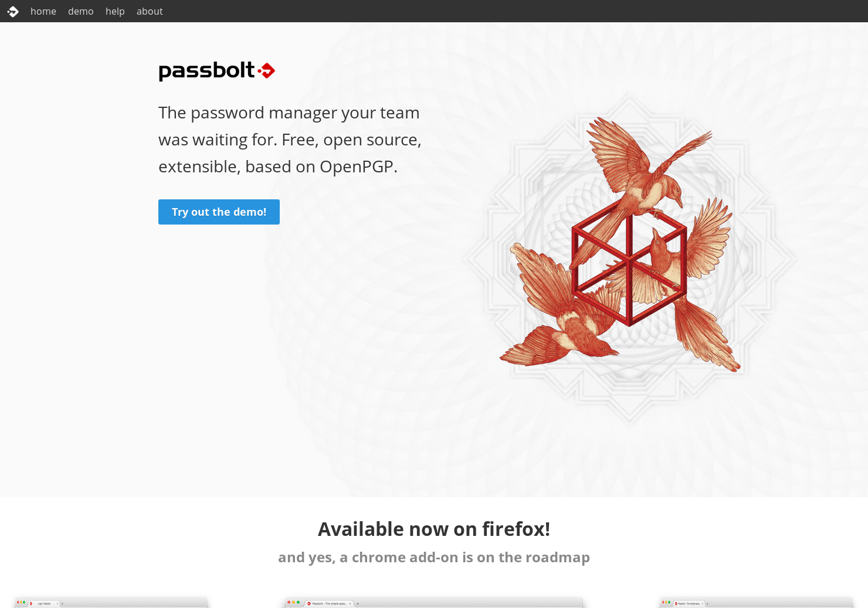
Task: Open the help menu item
Action: coord(115,11)
